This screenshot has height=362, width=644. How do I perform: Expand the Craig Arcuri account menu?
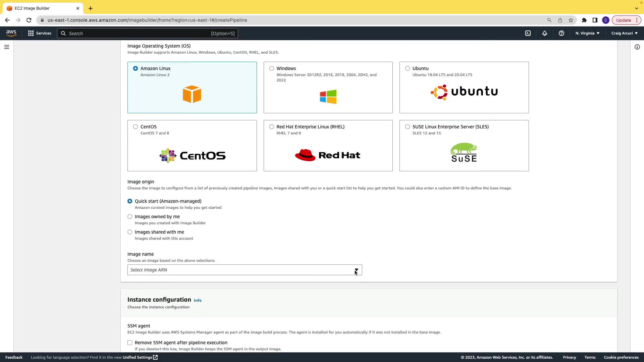[624, 33]
